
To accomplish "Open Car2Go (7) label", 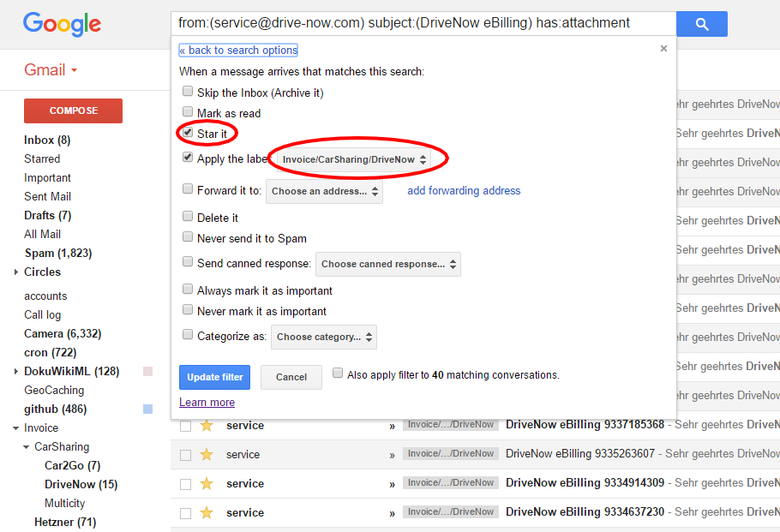I will [73, 466].
